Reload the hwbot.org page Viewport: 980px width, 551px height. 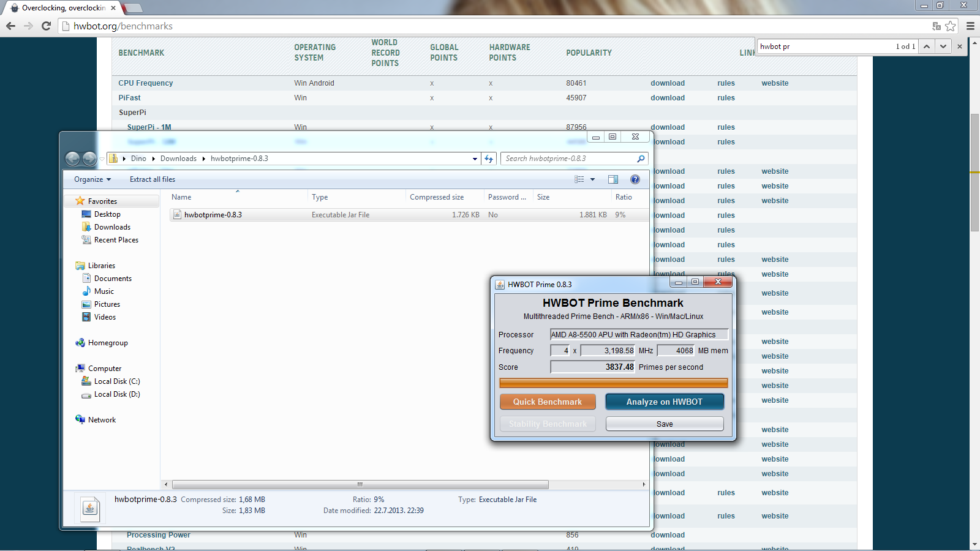coord(46,26)
